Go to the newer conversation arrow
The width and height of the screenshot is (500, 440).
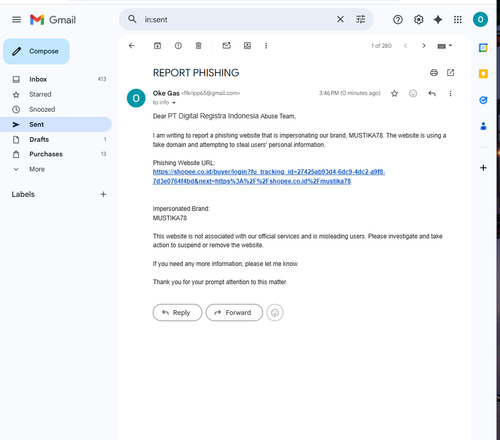click(406, 46)
